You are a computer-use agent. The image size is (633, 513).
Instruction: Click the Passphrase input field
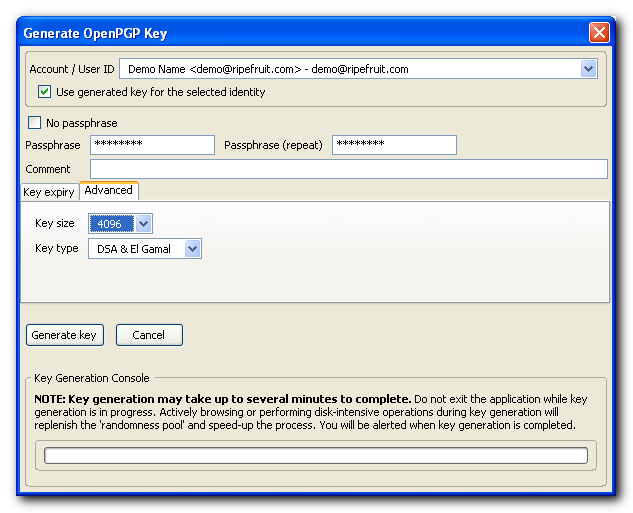point(153,145)
